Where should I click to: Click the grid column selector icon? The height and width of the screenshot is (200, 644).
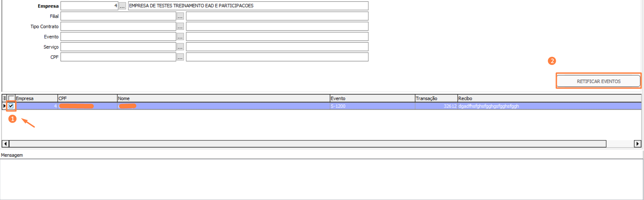click(x=4, y=98)
